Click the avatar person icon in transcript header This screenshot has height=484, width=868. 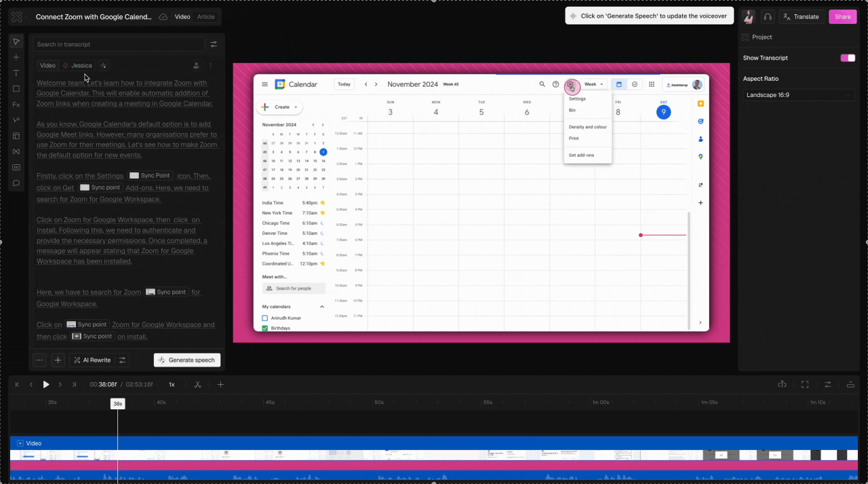click(196, 66)
